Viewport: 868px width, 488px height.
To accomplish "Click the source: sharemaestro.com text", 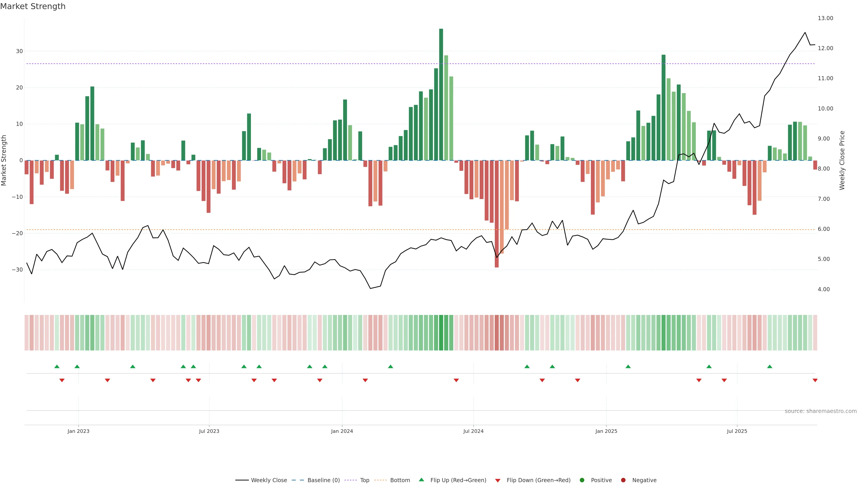I will [821, 411].
